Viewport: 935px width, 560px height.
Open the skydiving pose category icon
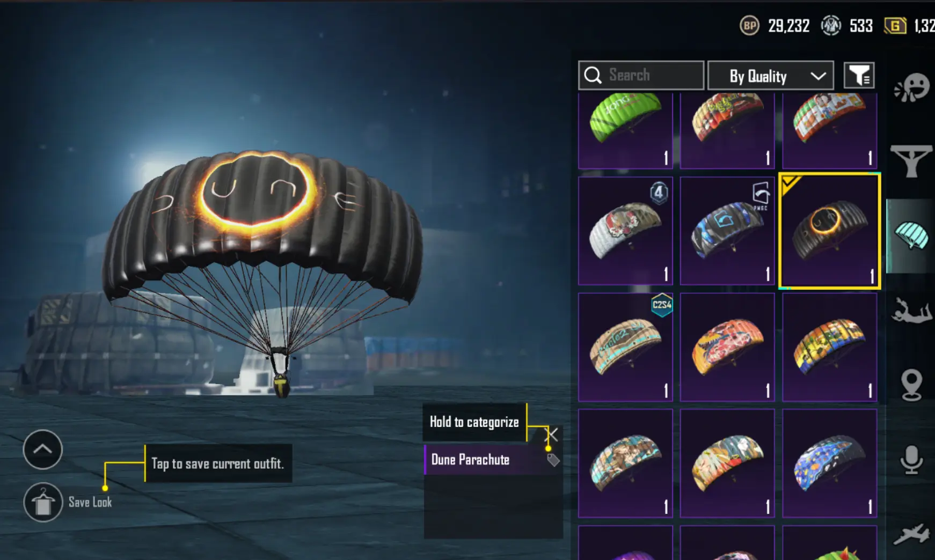coord(911,311)
